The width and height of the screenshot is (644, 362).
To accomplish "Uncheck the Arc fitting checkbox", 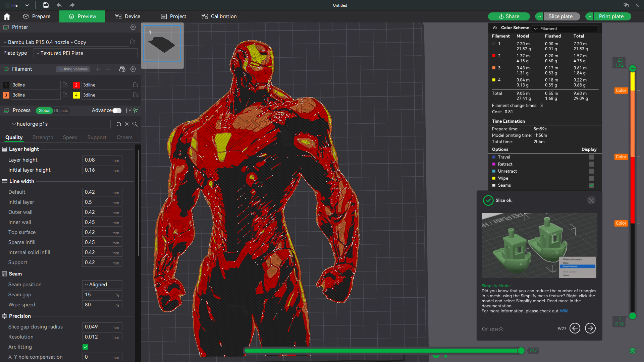I will point(85,347).
